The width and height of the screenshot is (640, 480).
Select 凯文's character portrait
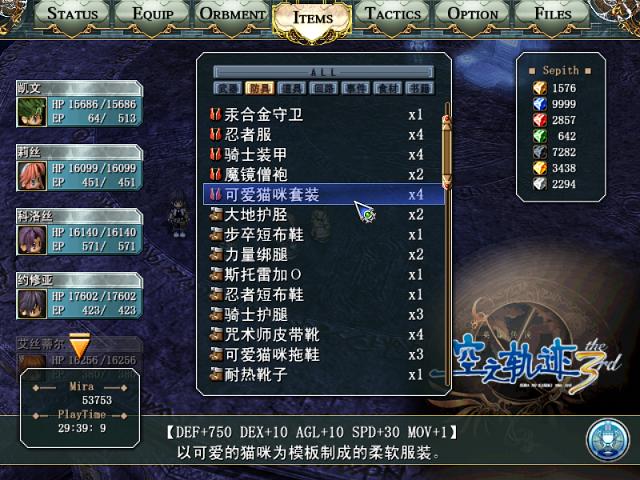point(31,111)
